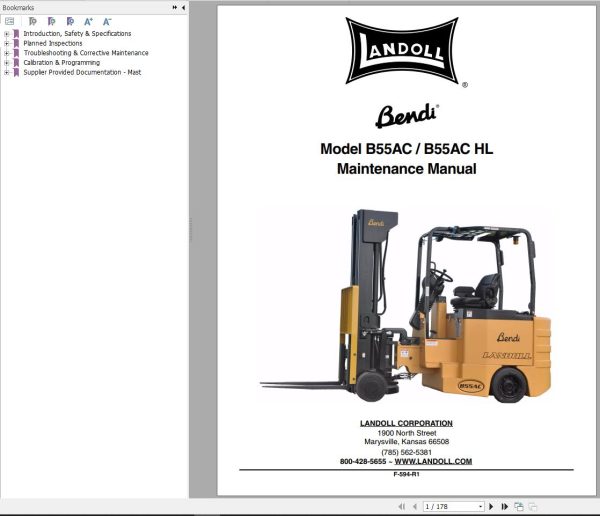
Task: Collapse the Bookmarks panel with the left arrow
Action: coord(183,7)
